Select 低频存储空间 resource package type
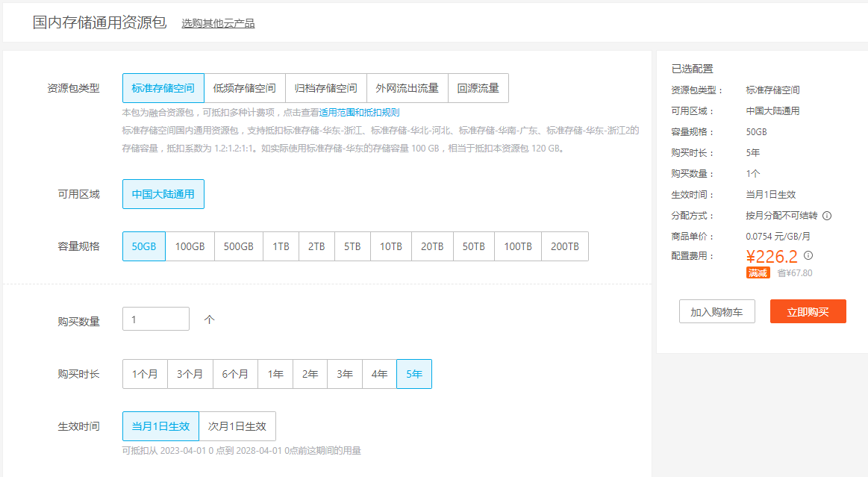The image size is (868, 477). click(244, 88)
